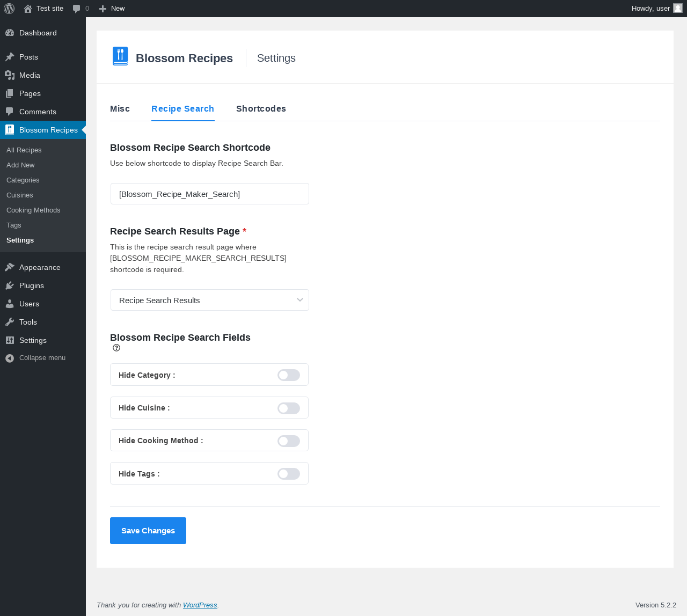Click the Blossom Recipes sidebar icon

(x=10, y=130)
